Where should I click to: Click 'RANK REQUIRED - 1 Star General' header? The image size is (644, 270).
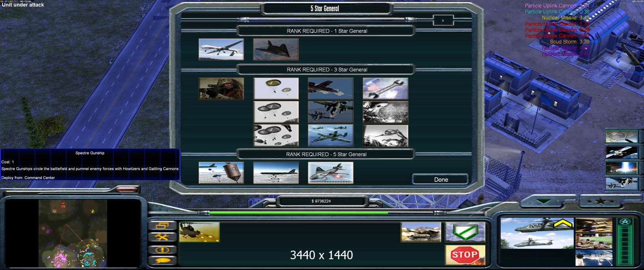pos(327,31)
